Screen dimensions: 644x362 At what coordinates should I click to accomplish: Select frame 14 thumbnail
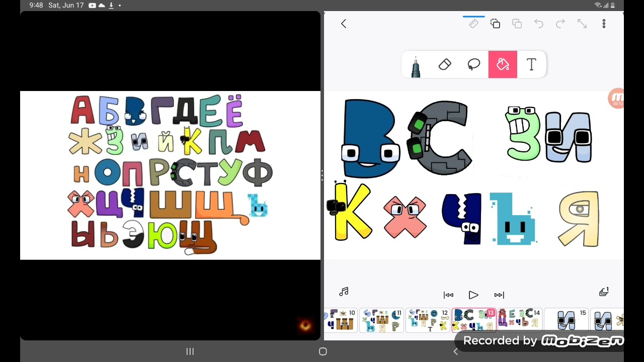(520, 320)
